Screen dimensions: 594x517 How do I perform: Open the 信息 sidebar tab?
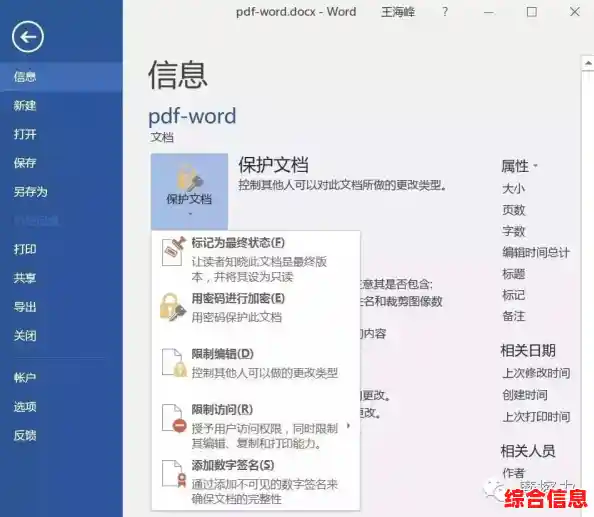point(61,77)
